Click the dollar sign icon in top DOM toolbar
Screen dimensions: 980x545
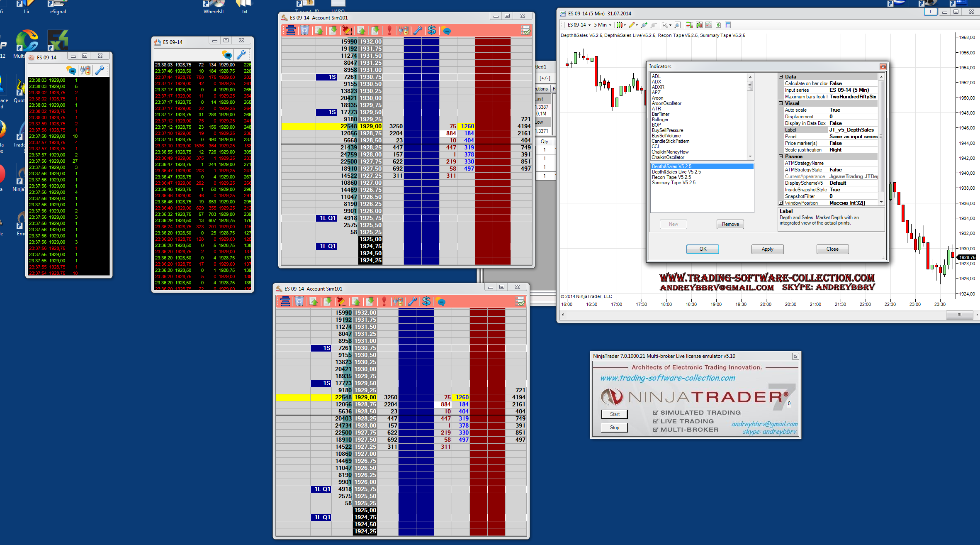click(432, 30)
